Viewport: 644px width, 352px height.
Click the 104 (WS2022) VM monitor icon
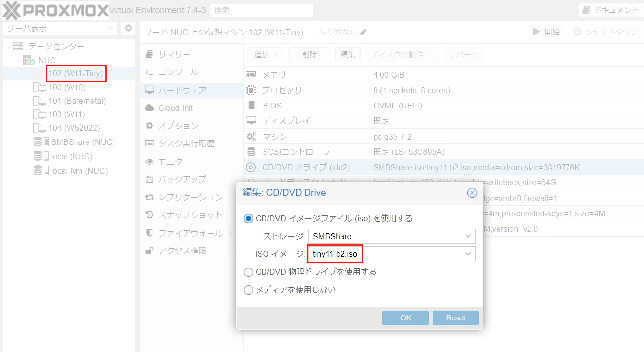tap(39, 128)
